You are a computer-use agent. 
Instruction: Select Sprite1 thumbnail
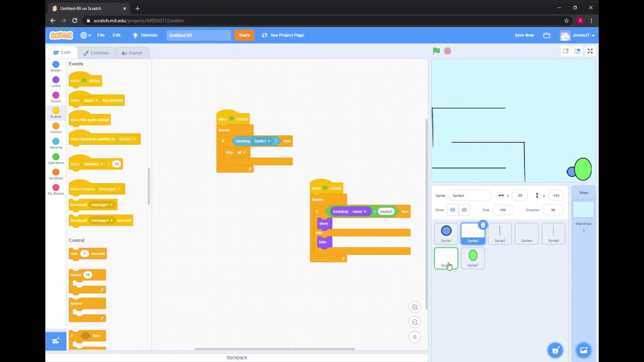(x=446, y=233)
